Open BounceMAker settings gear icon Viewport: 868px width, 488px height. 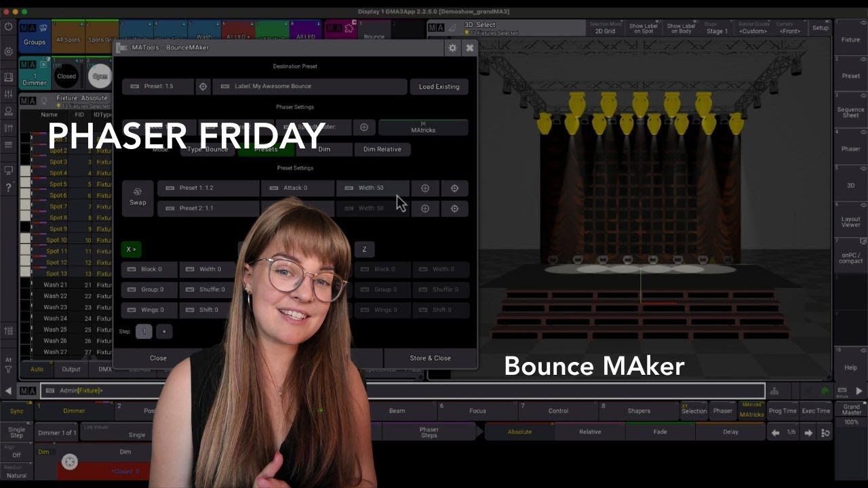pyautogui.click(x=452, y=48)
